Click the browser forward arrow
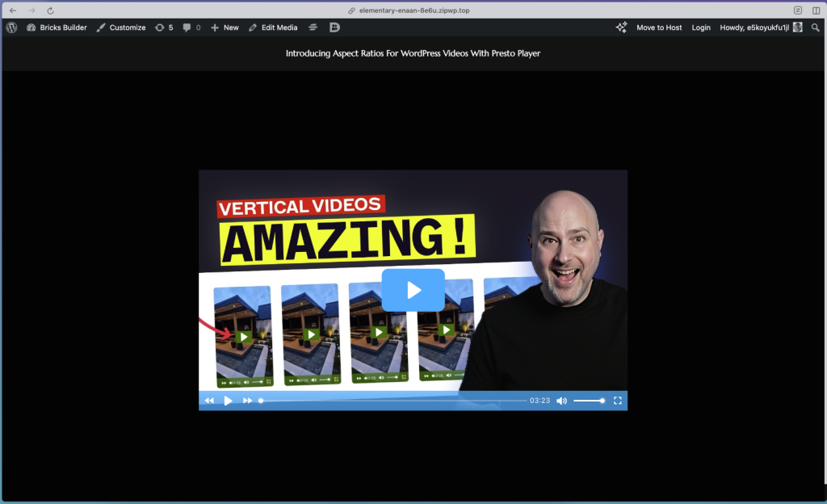The image size is (827, 504). click(31, 10)
